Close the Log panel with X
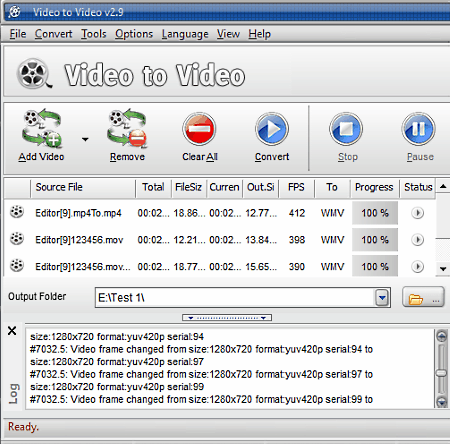This screenshot has height=444, width=450. pyautogui.click(x=12, y=331)
